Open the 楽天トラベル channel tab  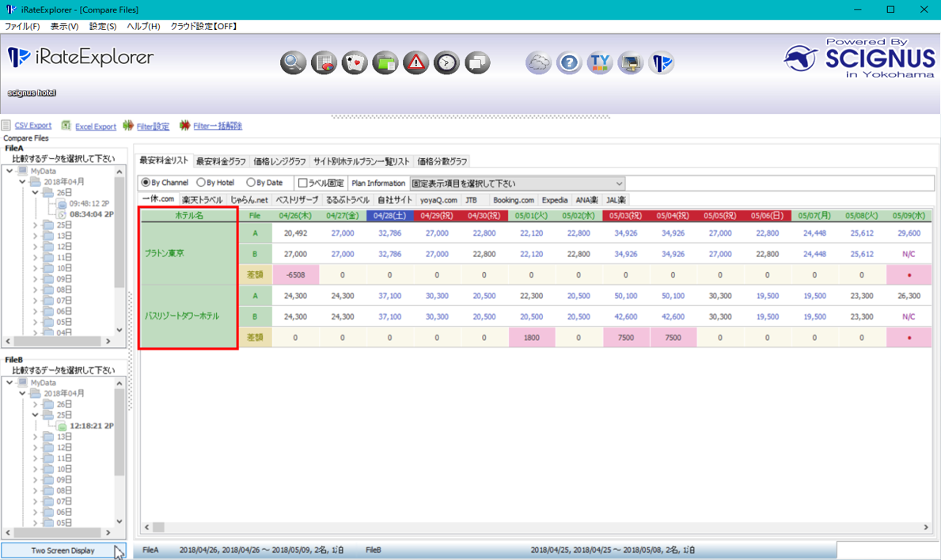[x=203, y=200]
